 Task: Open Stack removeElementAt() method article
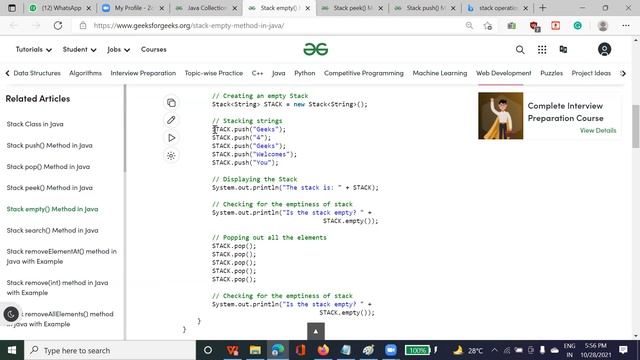(62, 256)
